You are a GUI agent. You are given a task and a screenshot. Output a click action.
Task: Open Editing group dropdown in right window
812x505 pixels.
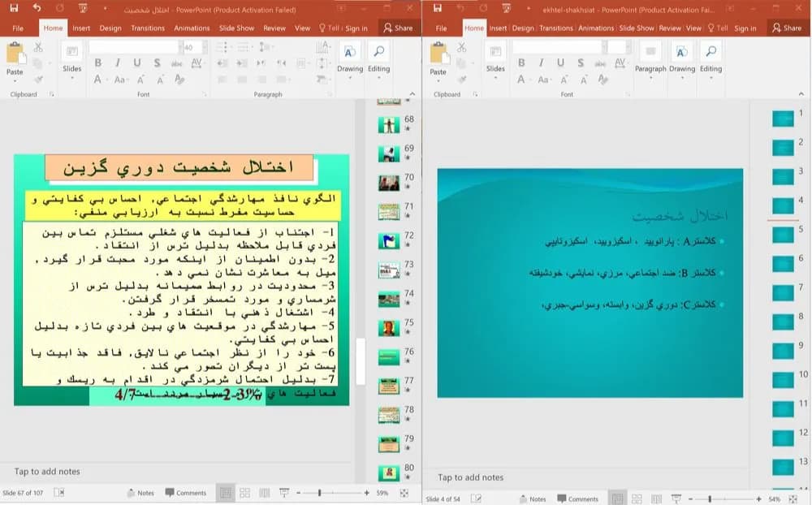(710, 62)
